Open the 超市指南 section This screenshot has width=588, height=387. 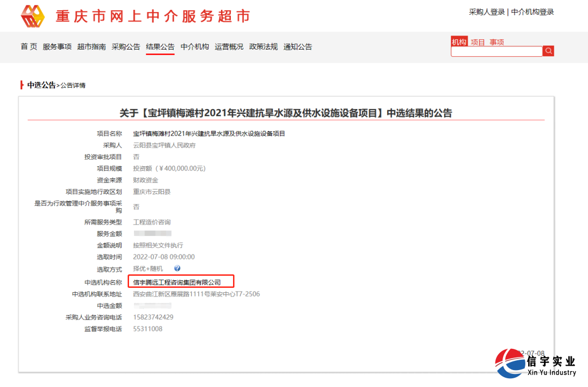(91, 46)
